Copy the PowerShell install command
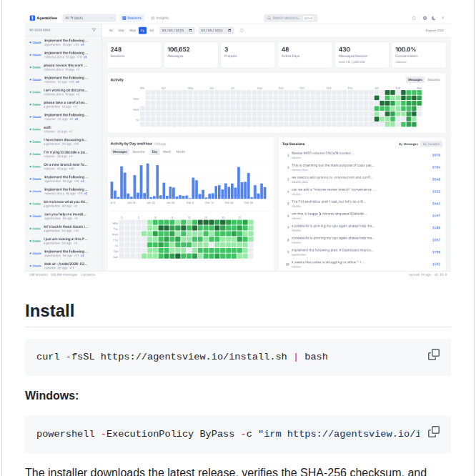476x476 pixels. pos(433,432)
